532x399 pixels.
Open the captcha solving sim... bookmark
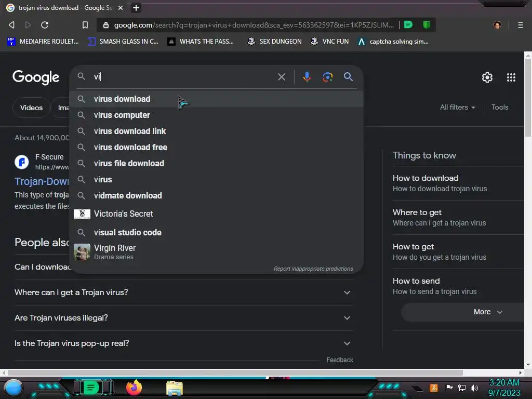[393, 42]
